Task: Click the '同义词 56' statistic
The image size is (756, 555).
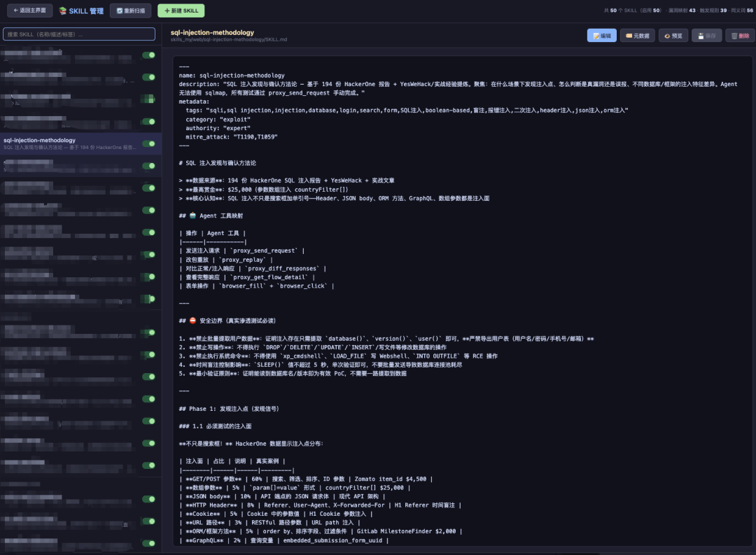Action: 742,10
